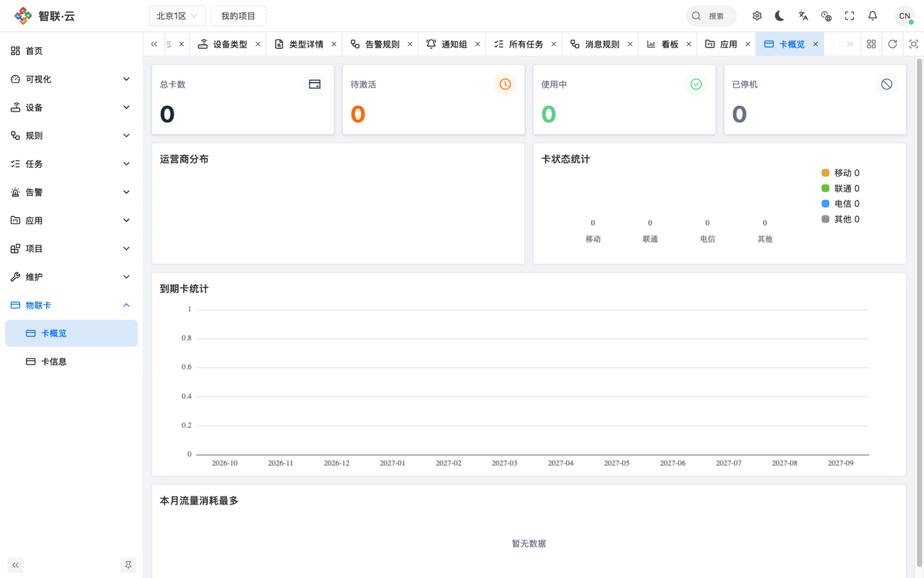Open the 北京1区 region dropdown
This screenshot has width=924, height=578.
177,16
